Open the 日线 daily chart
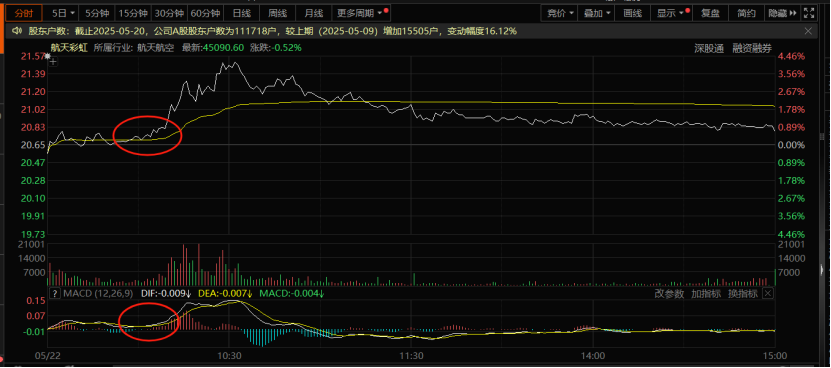The width and height of the screenshot is (831, 368). (241, 13)
